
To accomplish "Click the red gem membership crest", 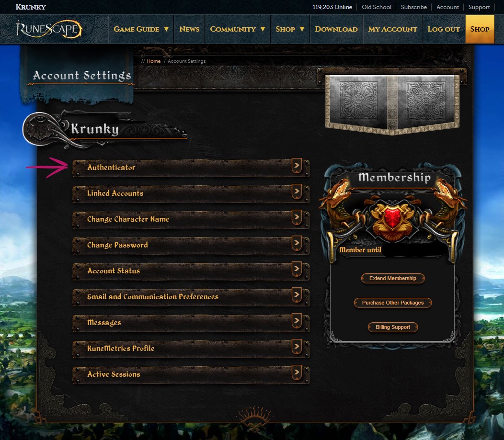I will click(392, 218).
